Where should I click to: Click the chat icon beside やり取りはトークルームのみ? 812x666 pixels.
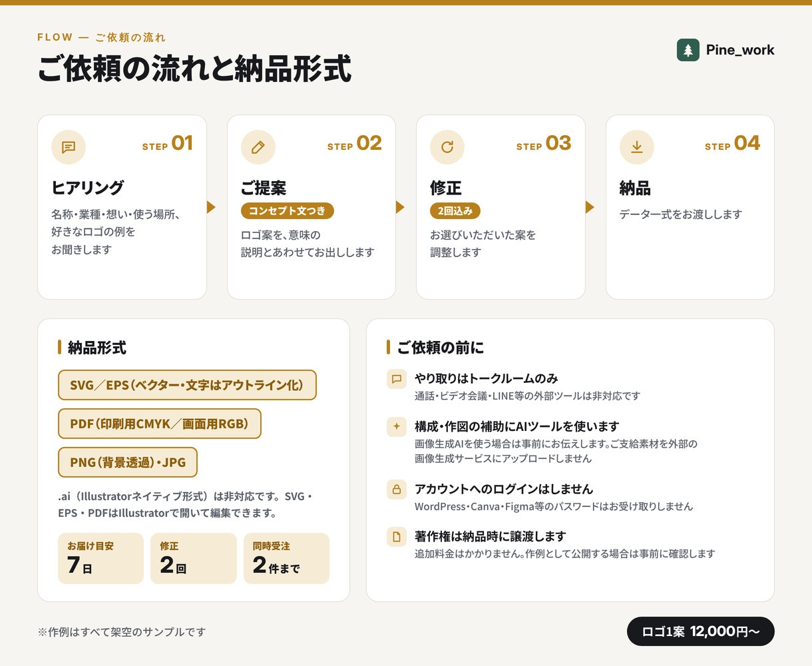point(397,379)
